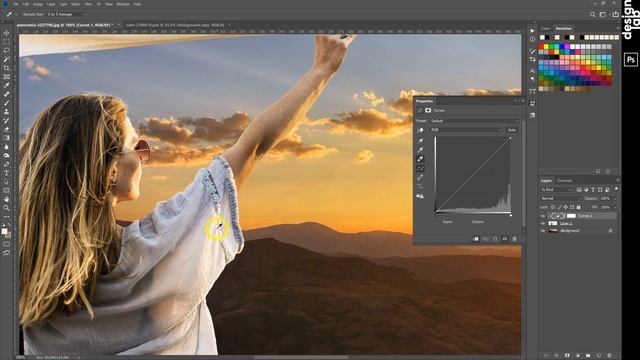Click the reset adjustment icon in Properties
The image size is (640, 360).
[495, 239]
